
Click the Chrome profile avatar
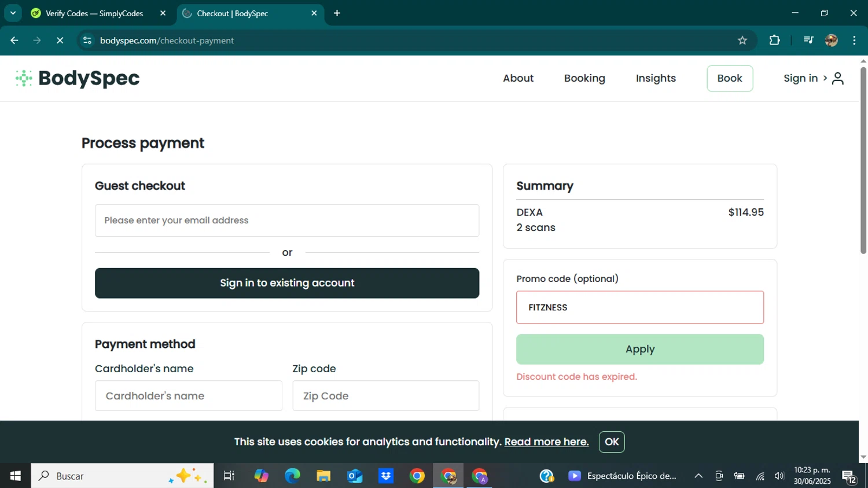(x=832, y=41)
